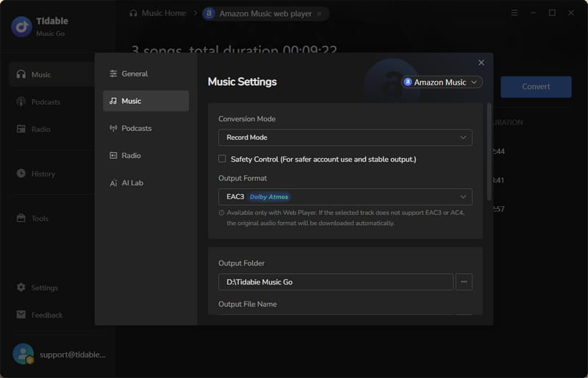Click the Conversion Mode label
The image size is (588, 378).
pos(247,118)
